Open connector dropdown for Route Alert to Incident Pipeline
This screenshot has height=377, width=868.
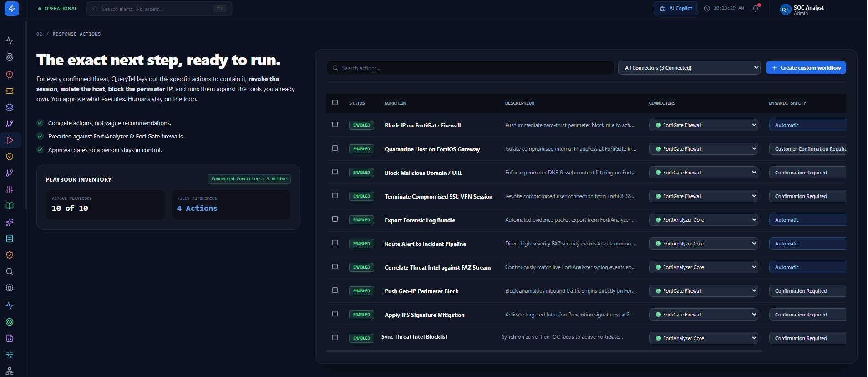pos(703,244)
